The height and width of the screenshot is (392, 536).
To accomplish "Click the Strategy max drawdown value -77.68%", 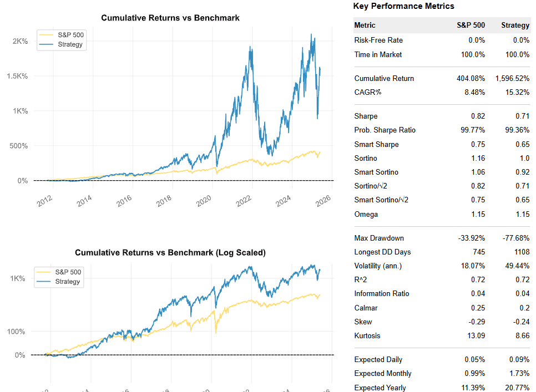I will [516, 238].
